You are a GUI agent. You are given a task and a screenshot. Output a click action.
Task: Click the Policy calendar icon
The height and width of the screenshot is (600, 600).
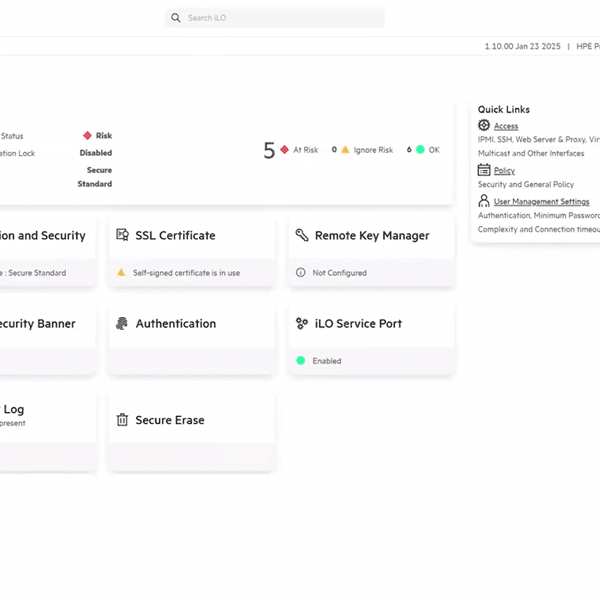coord(484,170)
